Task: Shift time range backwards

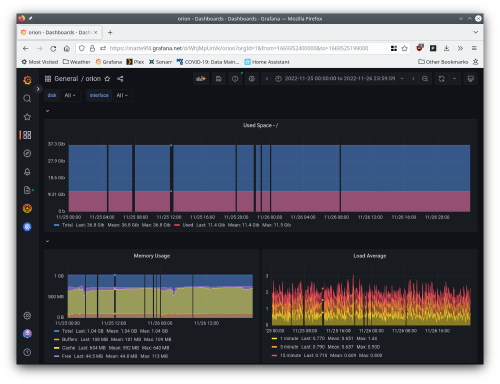Action: pyautogui.click(x=267, y=79)
